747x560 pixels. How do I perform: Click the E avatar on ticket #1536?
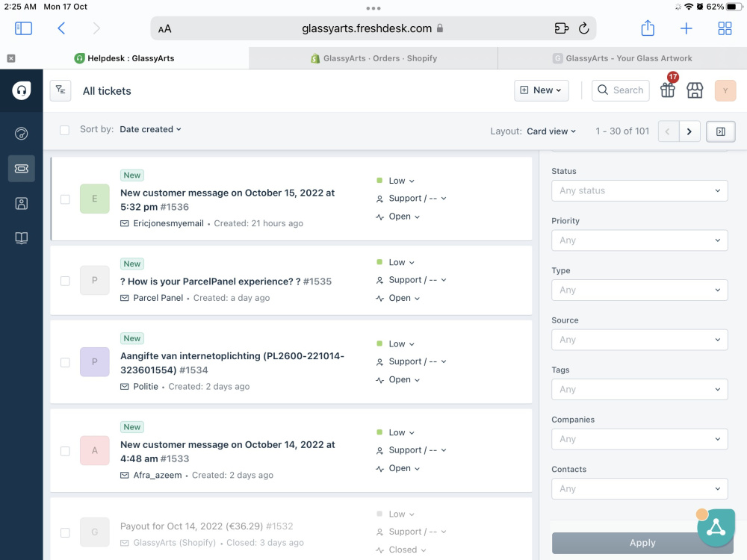[94, 199]
